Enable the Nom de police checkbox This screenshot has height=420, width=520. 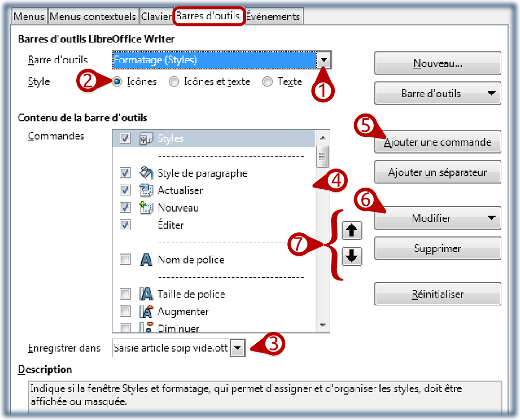[125, 259]
